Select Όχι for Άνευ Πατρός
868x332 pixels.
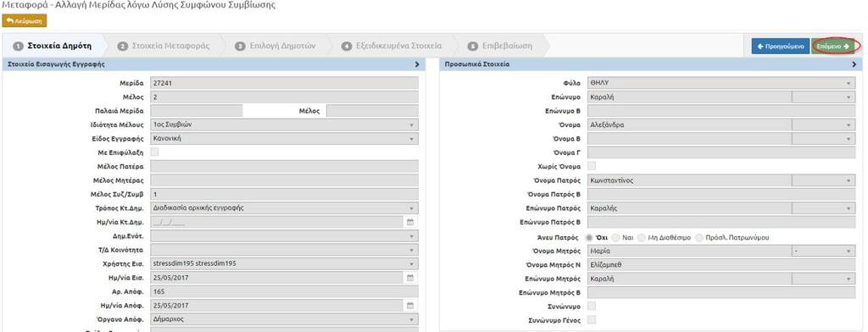[590, 237]
